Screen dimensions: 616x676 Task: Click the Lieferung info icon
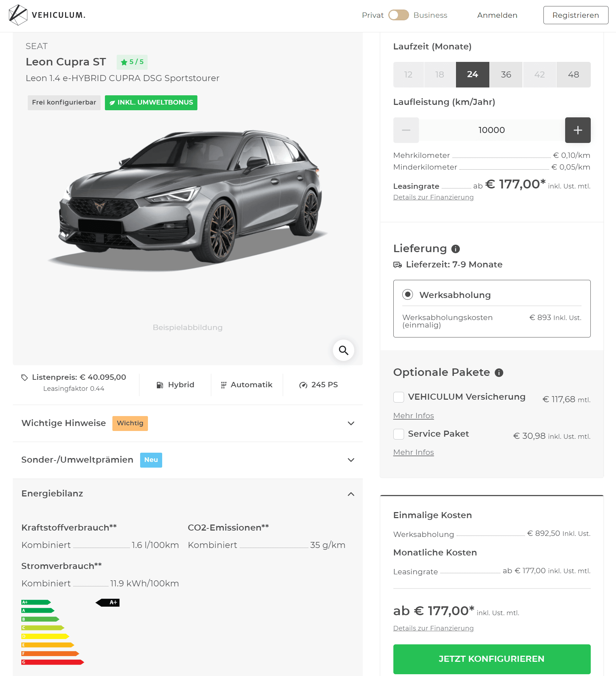456,249
